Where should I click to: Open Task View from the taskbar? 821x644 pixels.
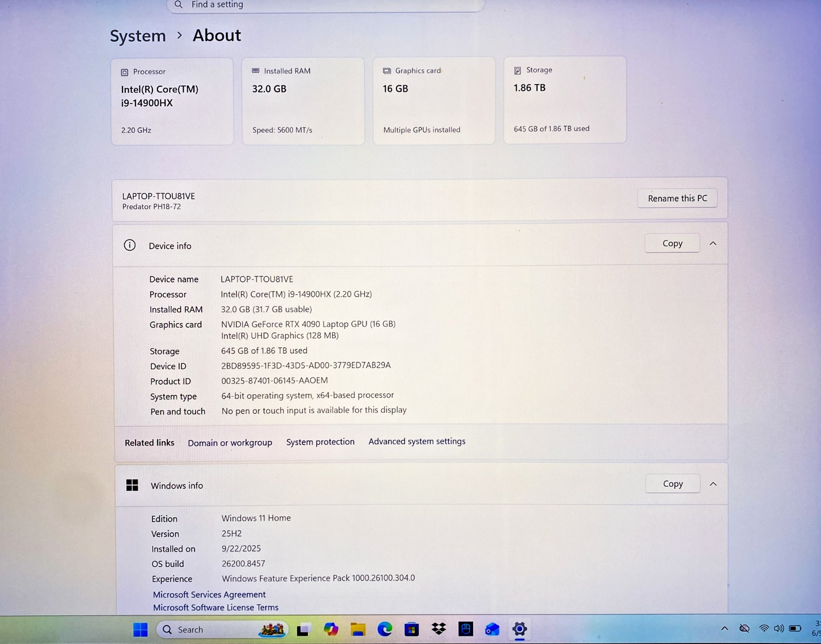point(304,630)
